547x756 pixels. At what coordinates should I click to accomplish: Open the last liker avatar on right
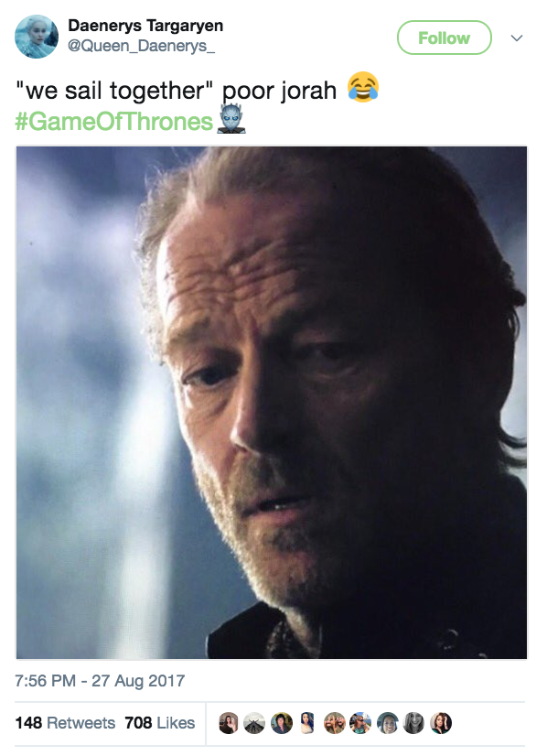click(441, 723)
